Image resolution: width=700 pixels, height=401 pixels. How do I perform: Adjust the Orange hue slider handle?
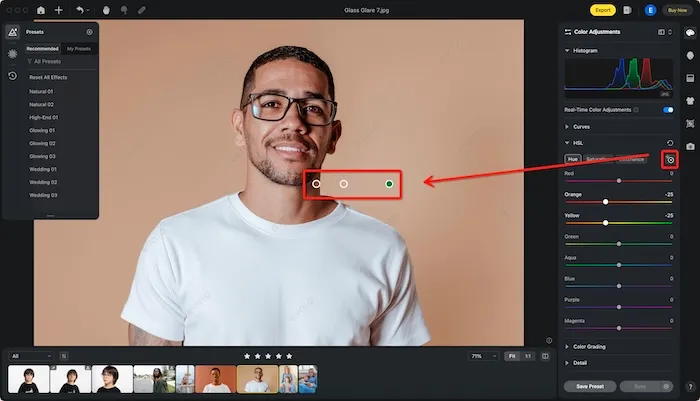[605, 202]
